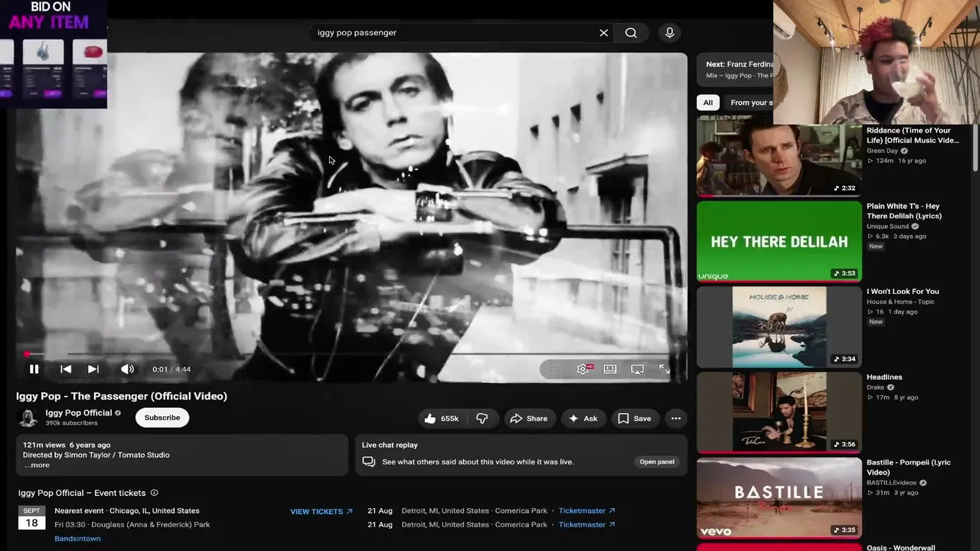Screen dimensions: 980x551
Task: Play the Green Day Riddance thumbnail
Action: (779, 156)
